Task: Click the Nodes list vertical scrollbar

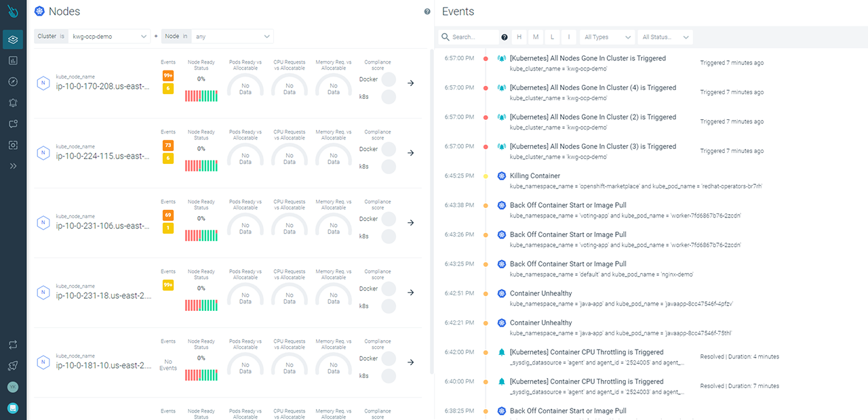Action: pos(432,211)
